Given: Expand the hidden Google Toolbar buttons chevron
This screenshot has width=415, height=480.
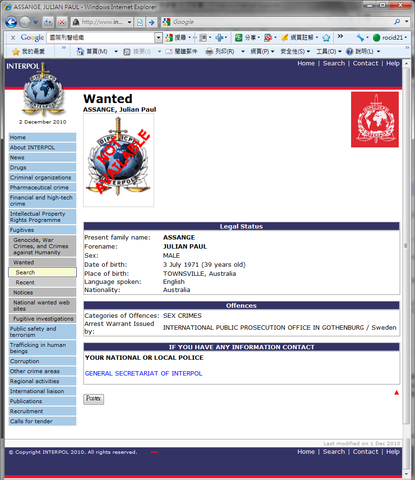Looking at the screenshot, I should coord(340,36).
